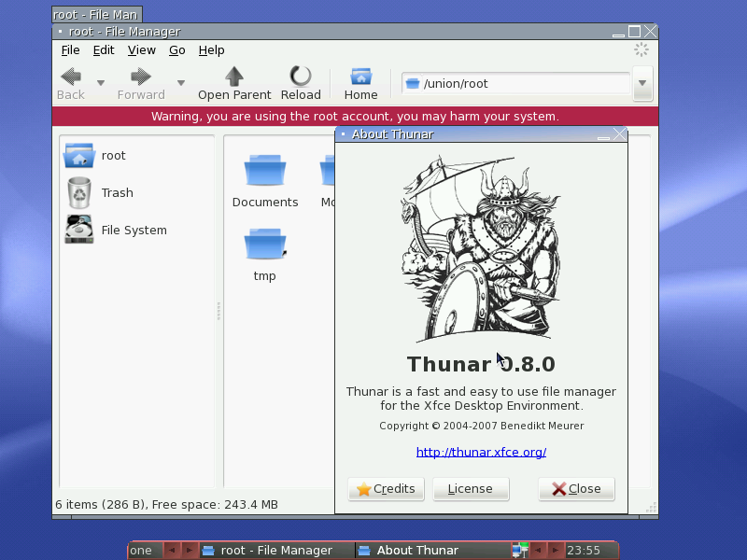Open the thunar.xfce.org link

point(481,452)
